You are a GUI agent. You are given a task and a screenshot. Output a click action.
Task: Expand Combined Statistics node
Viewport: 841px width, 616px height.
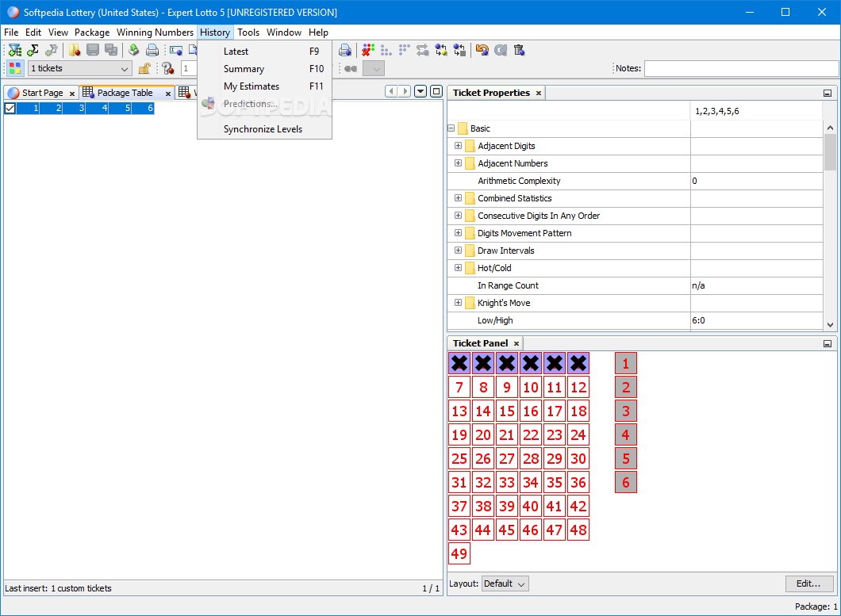tap(458, 198)
